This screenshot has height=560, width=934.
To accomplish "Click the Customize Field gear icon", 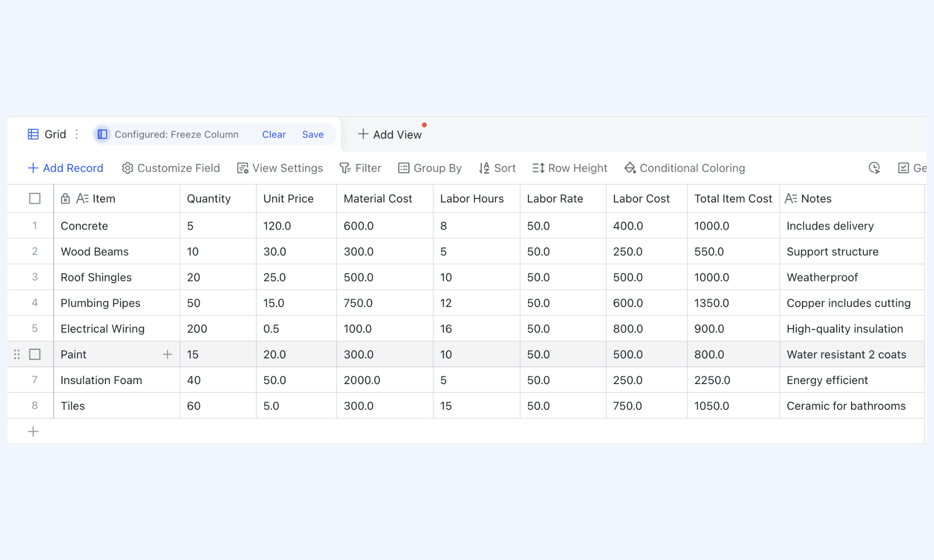I will click(x=127, y=168).
